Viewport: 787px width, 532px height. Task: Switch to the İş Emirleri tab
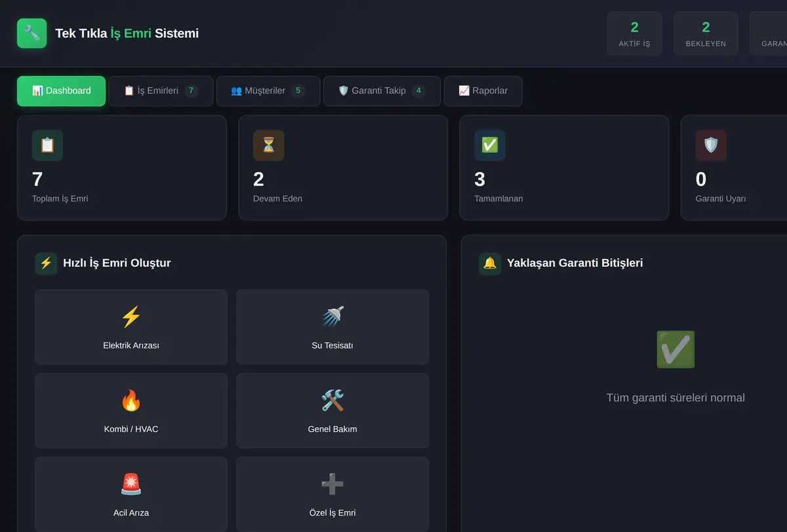click(x=161, y=91)
